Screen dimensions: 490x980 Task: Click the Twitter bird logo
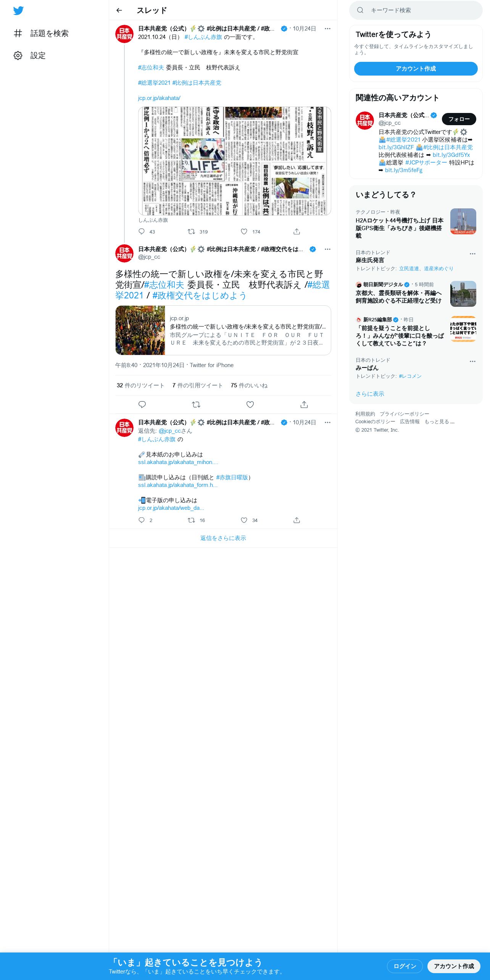(x=18, y=11)
